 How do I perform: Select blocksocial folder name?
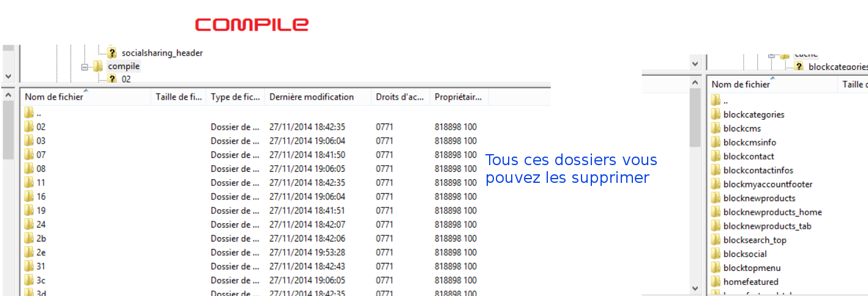pos(745,254)
